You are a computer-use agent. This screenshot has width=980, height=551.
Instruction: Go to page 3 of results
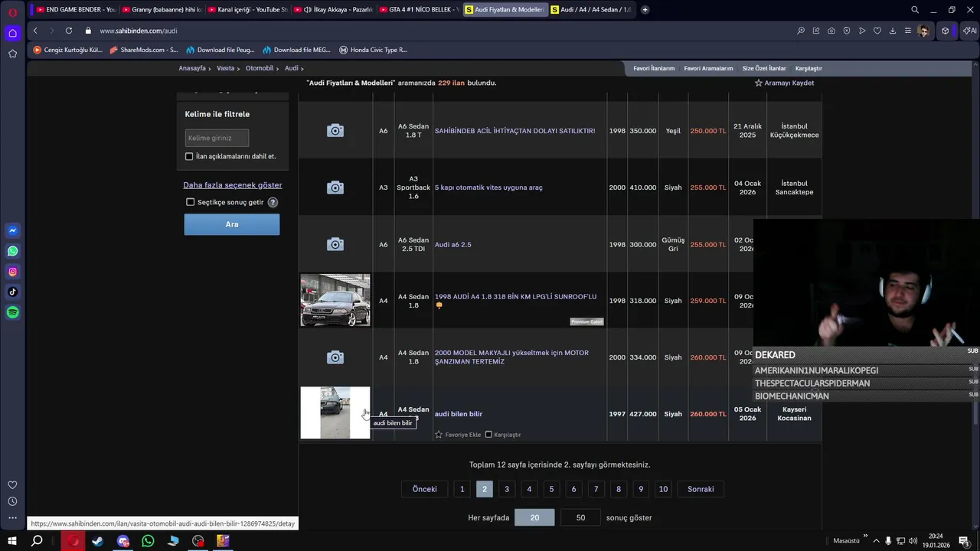pos(506,489)
